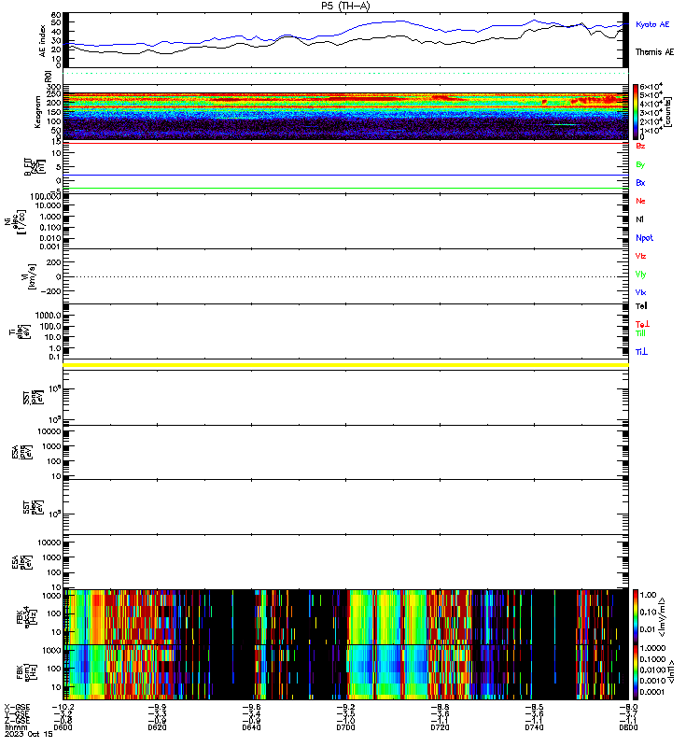Click the yellow horizontal status bar
This screenshot has width=700, height=747.
(345, 365)
